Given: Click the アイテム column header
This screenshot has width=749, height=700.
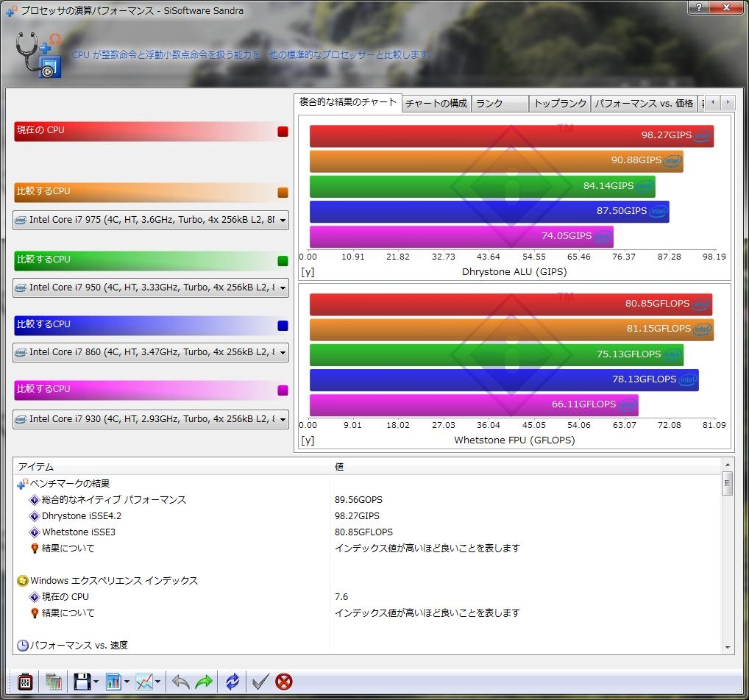Looking at the screenshot, I should [x=171, y=467].
